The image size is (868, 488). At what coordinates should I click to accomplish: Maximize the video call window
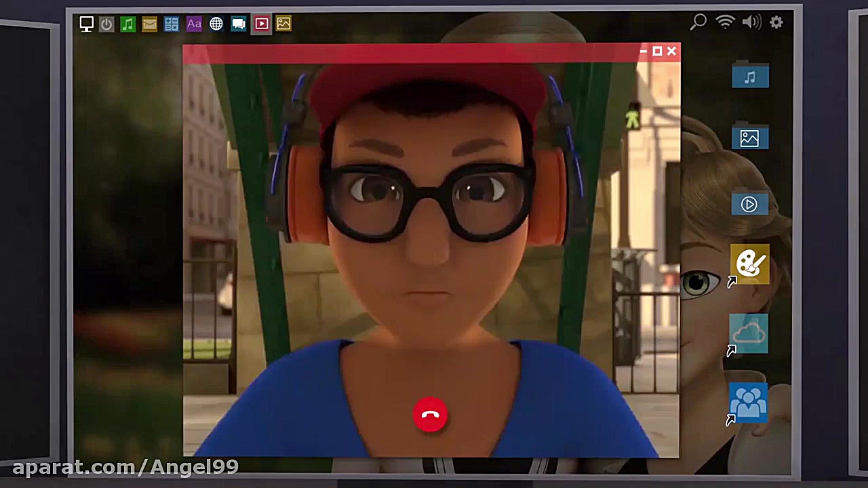tap(657, 52)
